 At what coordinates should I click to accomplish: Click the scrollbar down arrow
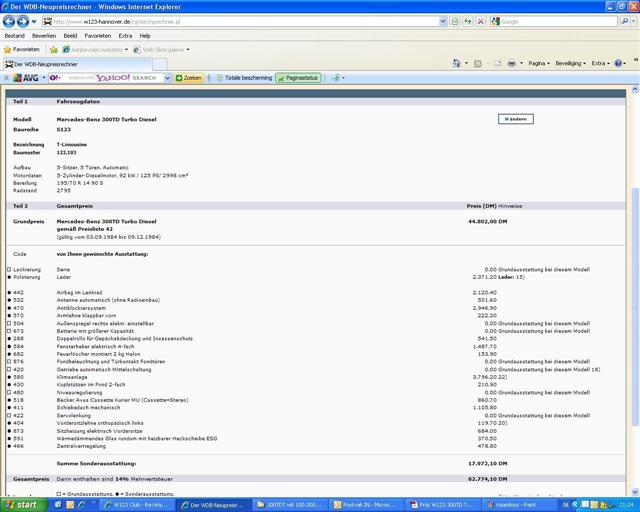coord(635,492)
